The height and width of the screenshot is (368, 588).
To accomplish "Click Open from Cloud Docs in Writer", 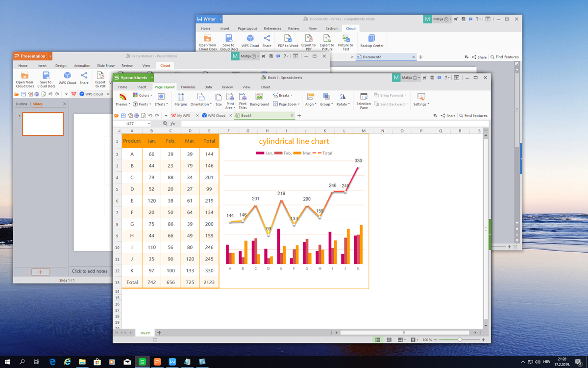I will coord(207,42).
